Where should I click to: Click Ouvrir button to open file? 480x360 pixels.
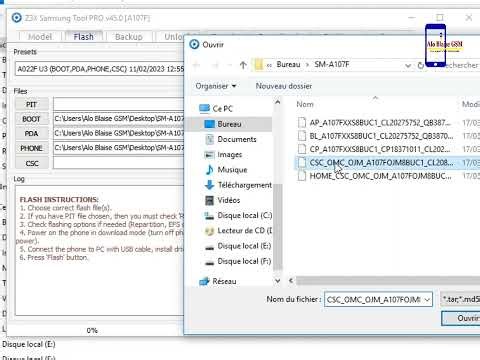pyautogui.click(x=461, y=318)
